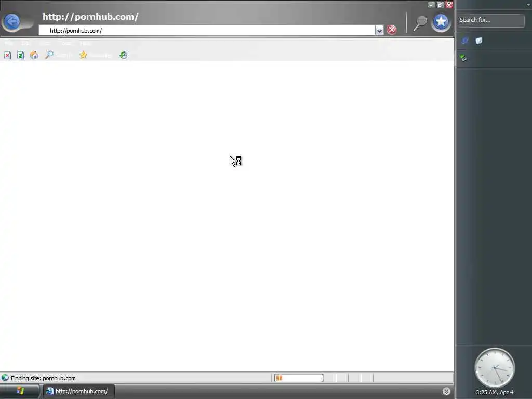
Task: Open the Help menu
Action: pos(85,43)
